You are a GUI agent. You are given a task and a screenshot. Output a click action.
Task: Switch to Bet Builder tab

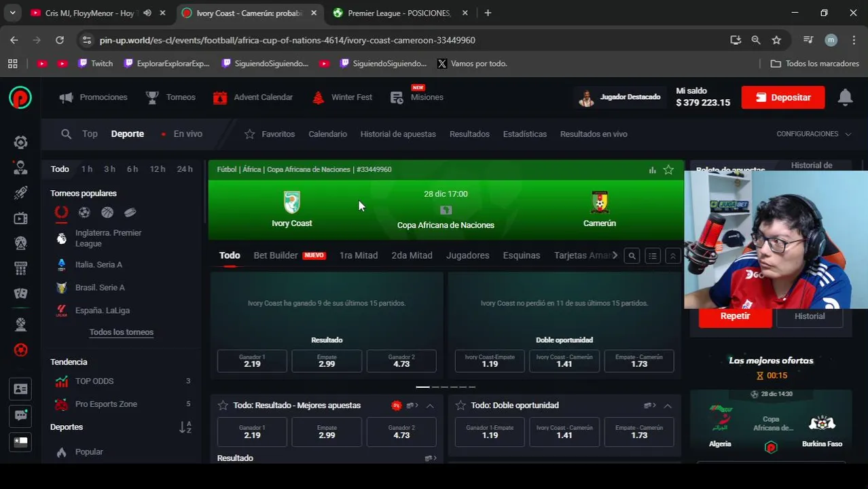point(289,255)
